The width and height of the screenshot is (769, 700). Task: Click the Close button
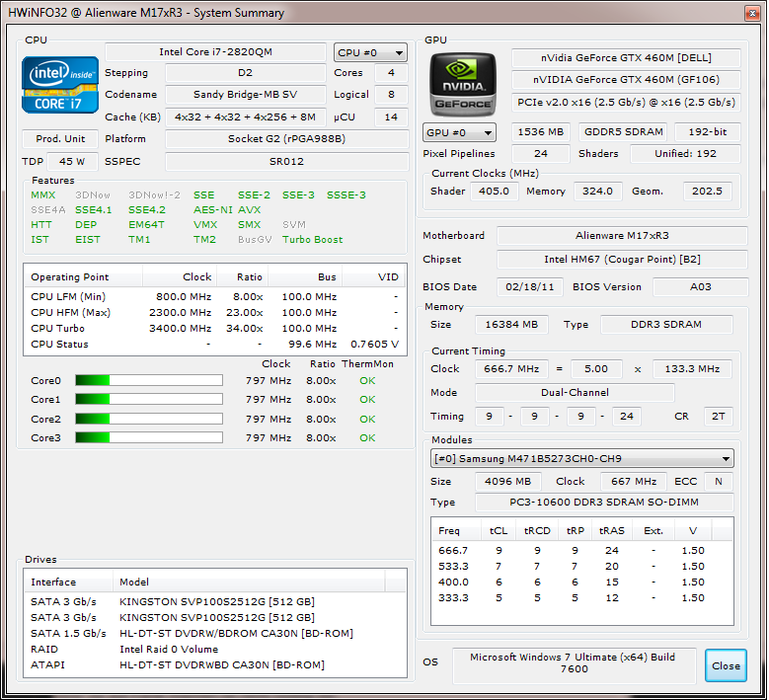pos(726,665)
